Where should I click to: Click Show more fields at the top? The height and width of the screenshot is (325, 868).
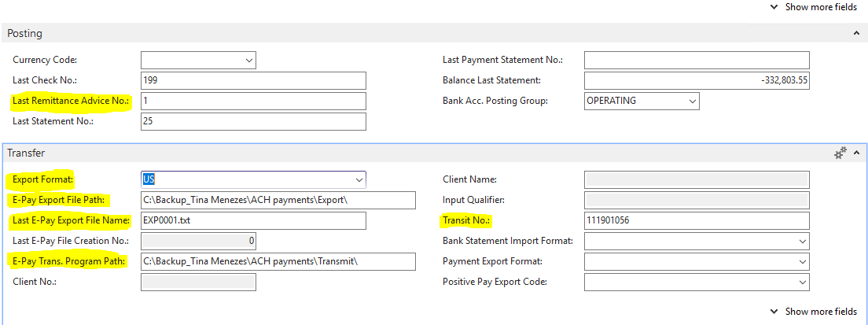(815, 7)
